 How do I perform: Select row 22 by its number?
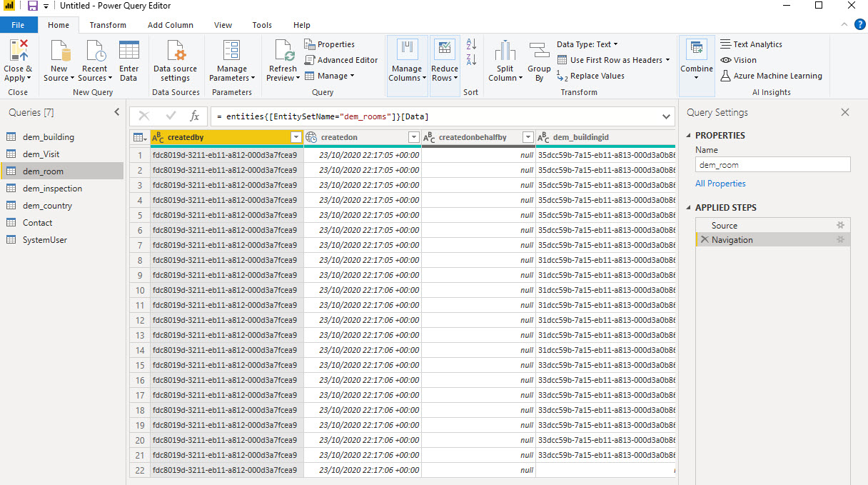[140, 470]
